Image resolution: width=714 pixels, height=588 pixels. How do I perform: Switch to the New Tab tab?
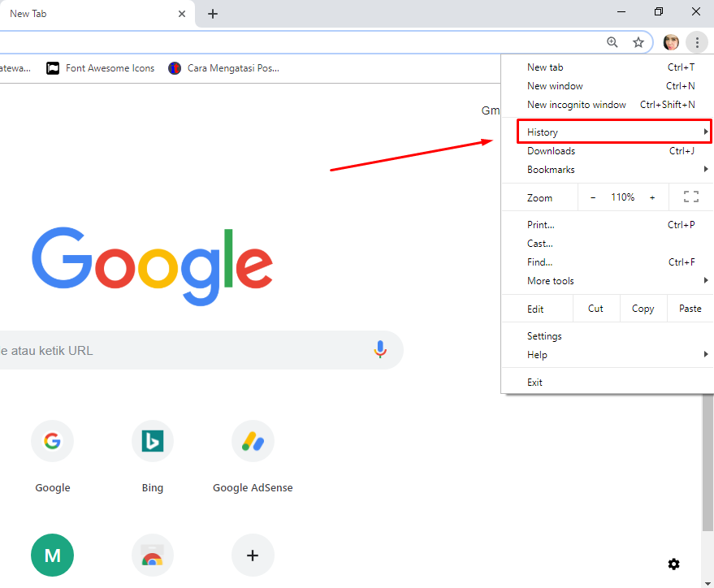coord(89,14)
